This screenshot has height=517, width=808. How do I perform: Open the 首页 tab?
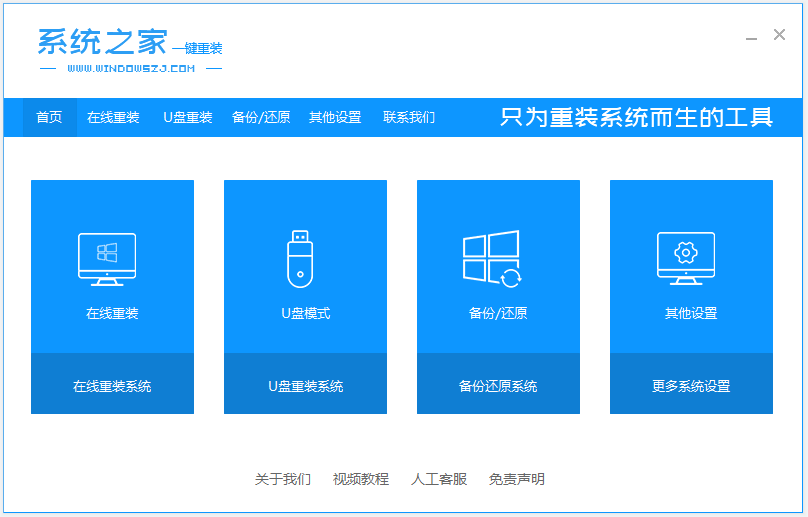(49, 117)
